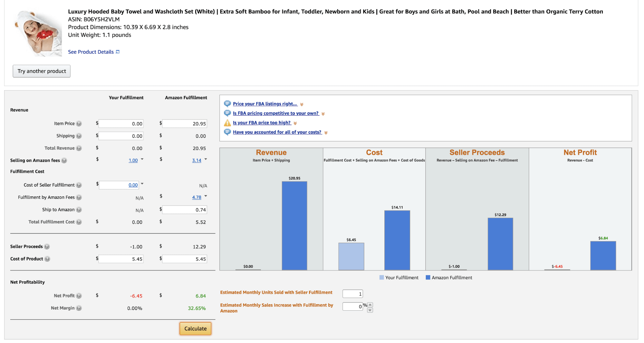644x343 pixels.
Task: Open See Product Details link
Action: (x=91, y=52)
